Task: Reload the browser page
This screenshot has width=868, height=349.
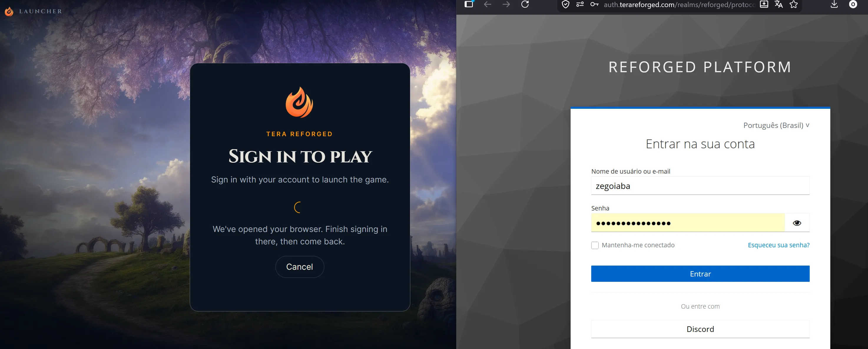Action: point(525,4)
